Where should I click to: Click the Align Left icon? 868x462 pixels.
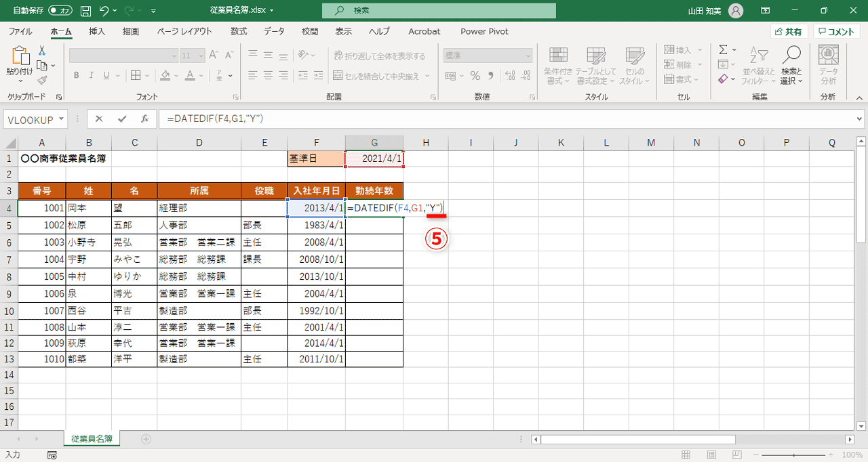point(252,76)
